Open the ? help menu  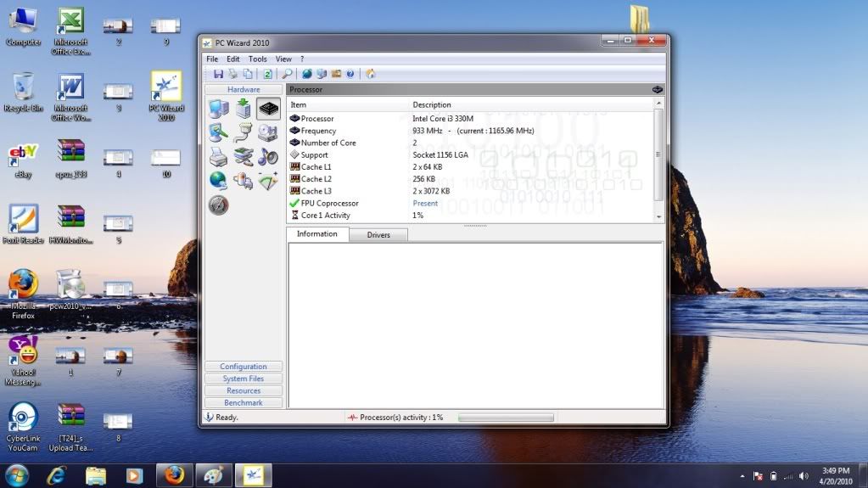coord(302,59)
